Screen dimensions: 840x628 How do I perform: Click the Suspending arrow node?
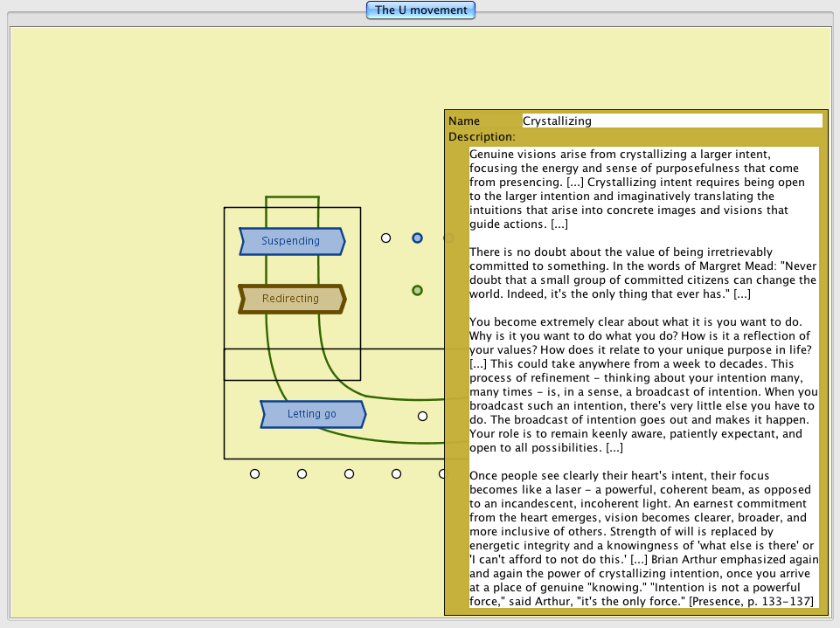[291, 241]
